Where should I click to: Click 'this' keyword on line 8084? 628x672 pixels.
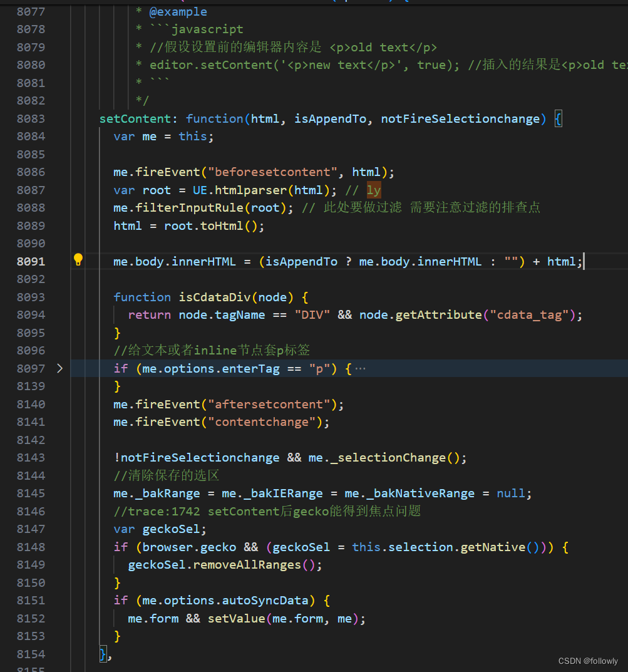point(193,137)
